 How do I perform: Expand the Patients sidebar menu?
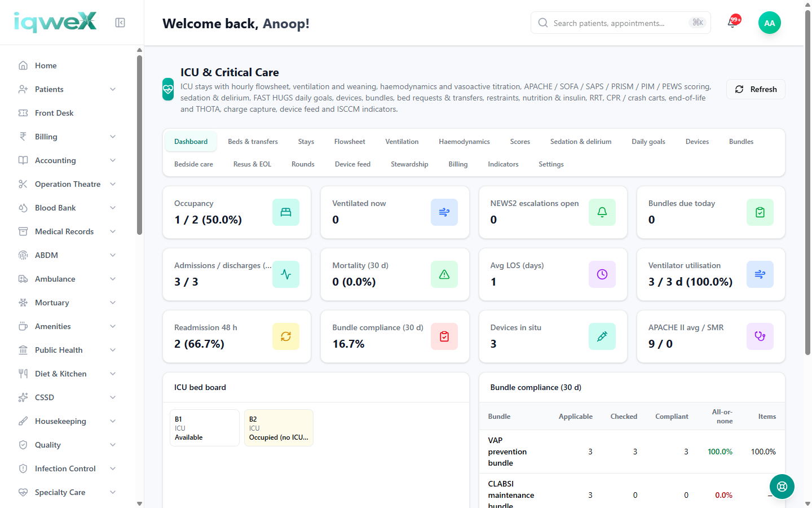pos(68,89)
